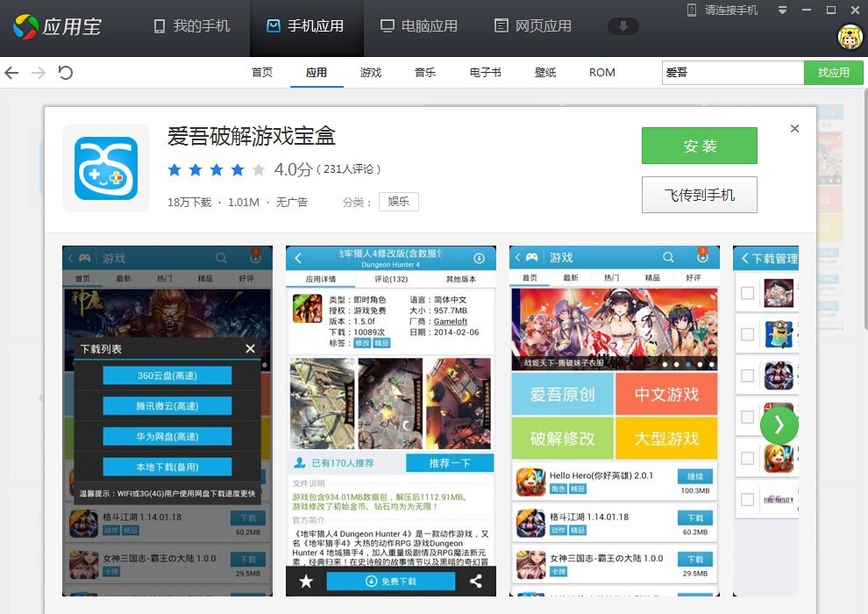Click the 找应用 search button
The height and width of the screenshot is (614, 868).
(834, 73)
